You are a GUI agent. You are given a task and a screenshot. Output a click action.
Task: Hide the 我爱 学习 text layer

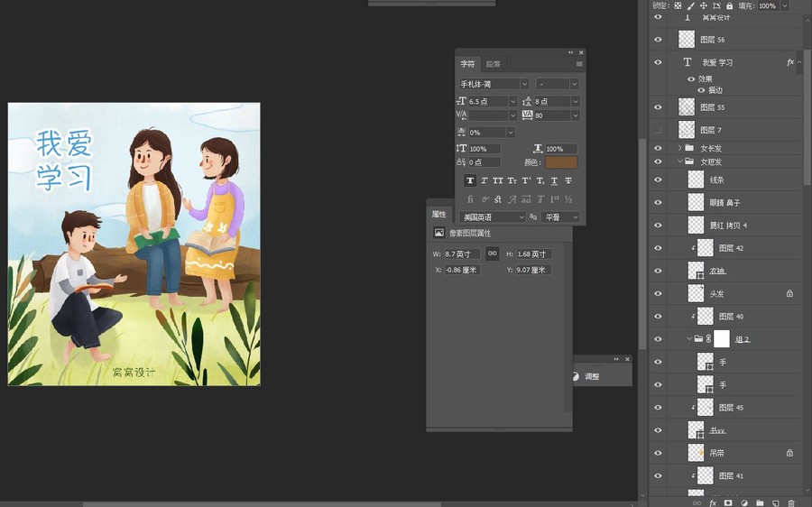click(x=658, y=62)
